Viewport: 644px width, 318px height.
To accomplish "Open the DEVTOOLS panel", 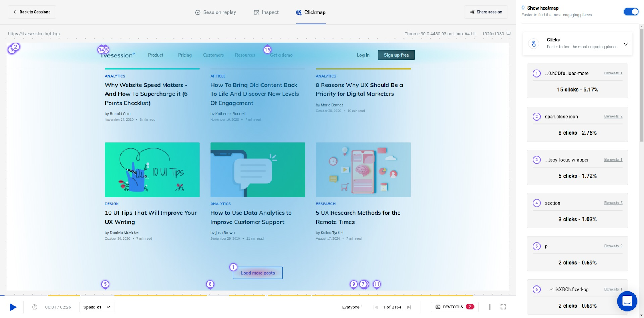I will pos(454,307).
